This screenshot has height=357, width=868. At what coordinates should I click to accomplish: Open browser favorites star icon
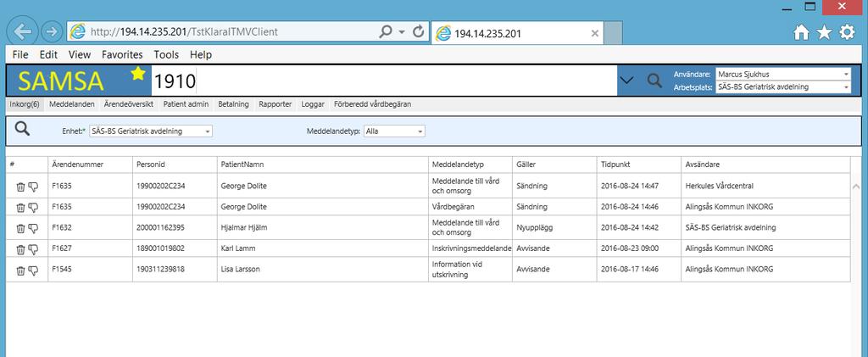coord(824,33)
